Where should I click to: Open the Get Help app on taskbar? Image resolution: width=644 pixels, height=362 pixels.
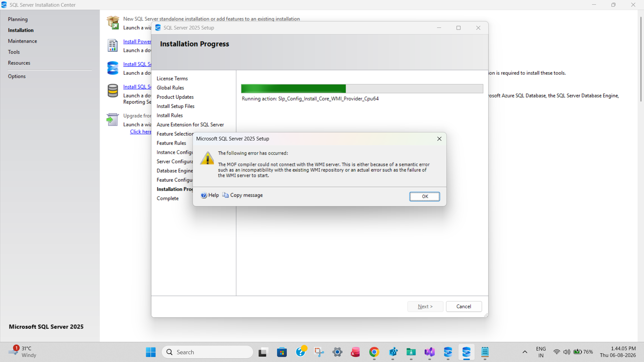pyautogui.click(x=301, y=352)
